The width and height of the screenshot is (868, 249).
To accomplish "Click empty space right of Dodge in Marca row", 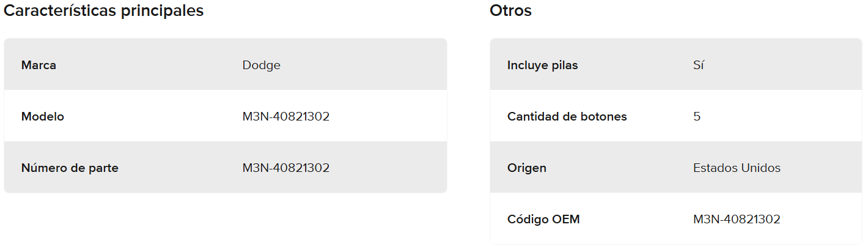I will 367,65.
